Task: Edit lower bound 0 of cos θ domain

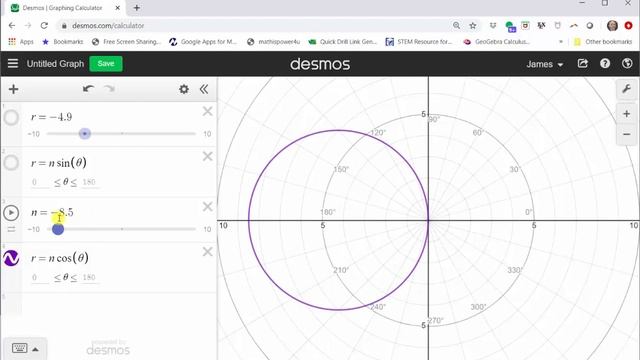Action: click(x=40, y=278)
